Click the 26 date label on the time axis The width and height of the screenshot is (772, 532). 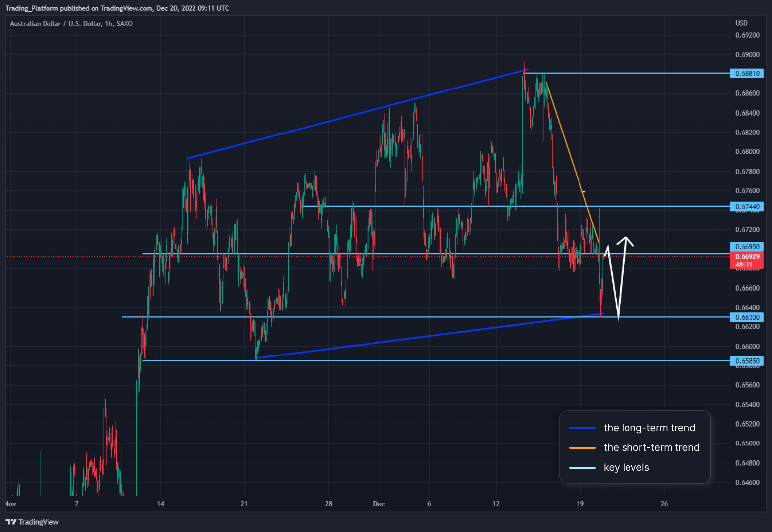point(664,504)
